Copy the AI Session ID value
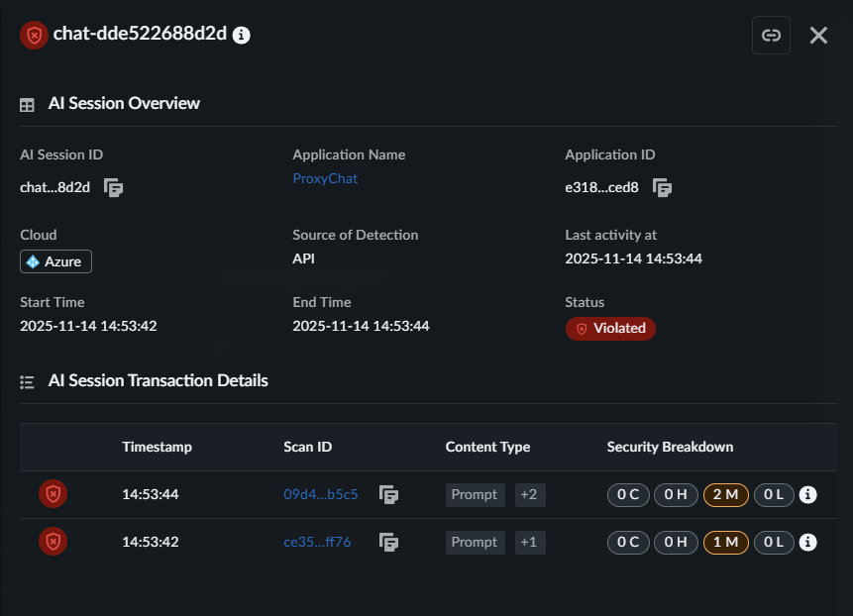Screen dimensions: 853x616 click(114, 187)
